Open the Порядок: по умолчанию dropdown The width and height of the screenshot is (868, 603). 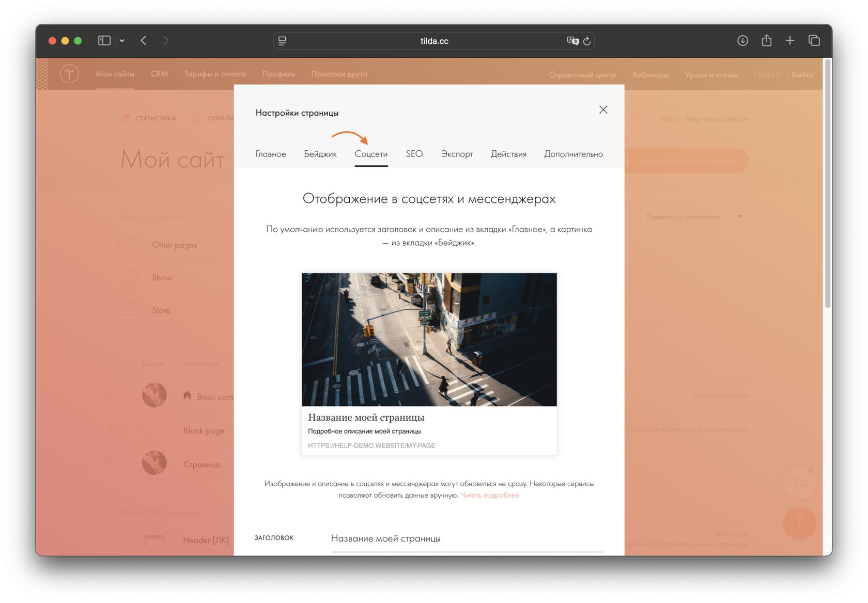(x=693, y=216)
